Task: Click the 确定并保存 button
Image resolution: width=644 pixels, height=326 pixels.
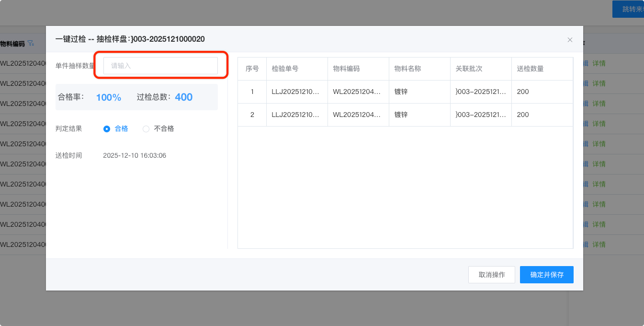Action: point(546,275)
